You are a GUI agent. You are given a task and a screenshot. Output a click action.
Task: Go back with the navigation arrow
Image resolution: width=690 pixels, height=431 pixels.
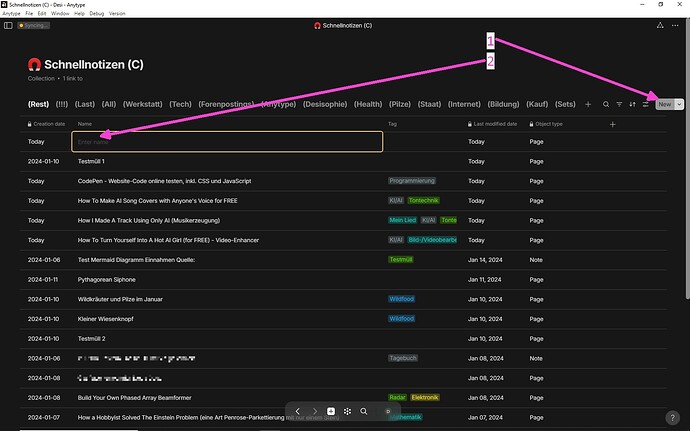[297, 411]
